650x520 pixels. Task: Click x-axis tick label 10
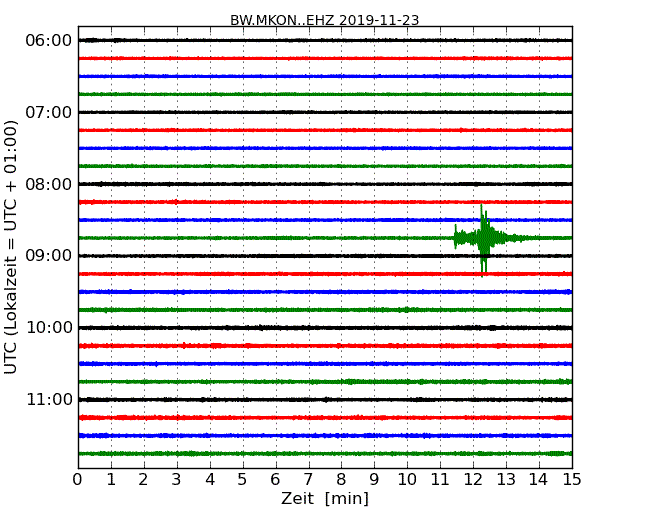[407, 480]
